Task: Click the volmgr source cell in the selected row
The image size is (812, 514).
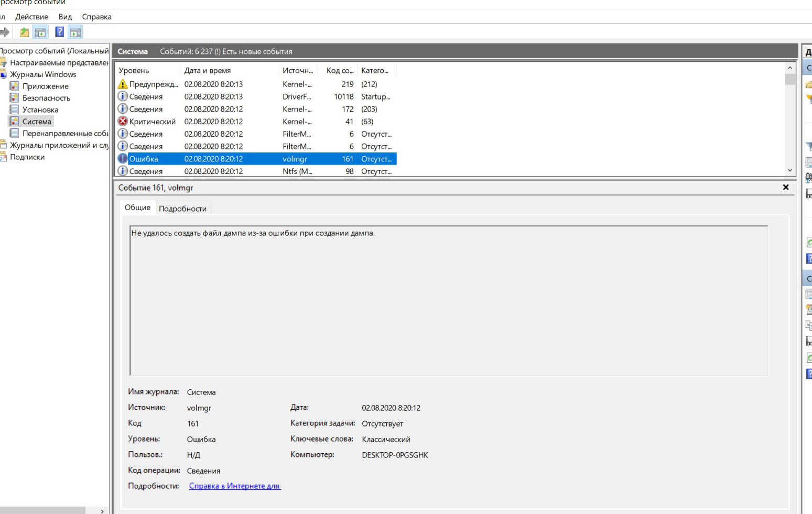Action: point(295,159)
